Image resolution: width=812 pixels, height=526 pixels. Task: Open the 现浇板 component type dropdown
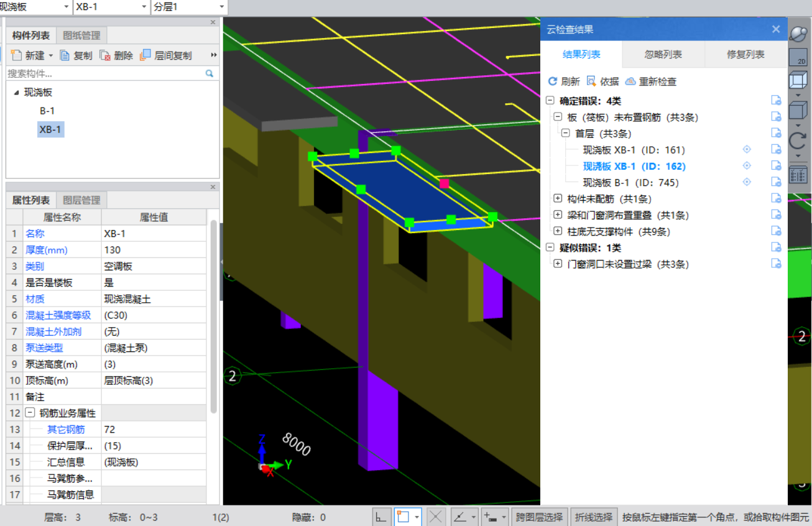[67, 7]
